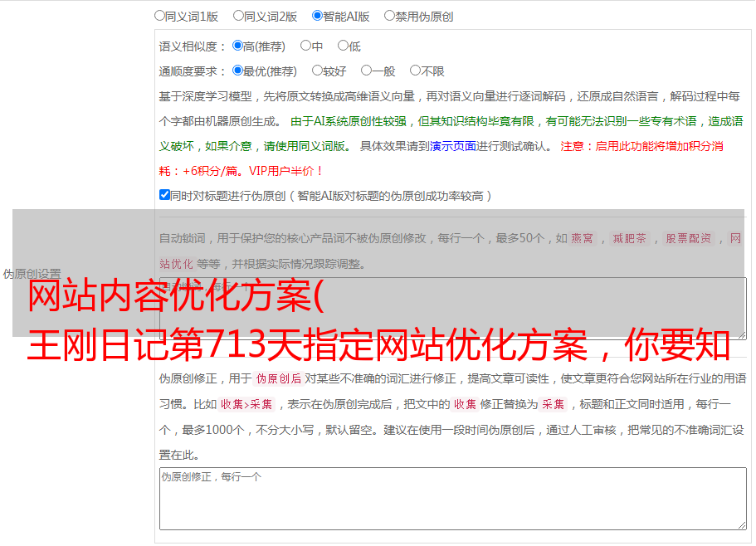
Task: Set 语义相似度 to 低
Action: pyautogui.click(x=343, y=46)
